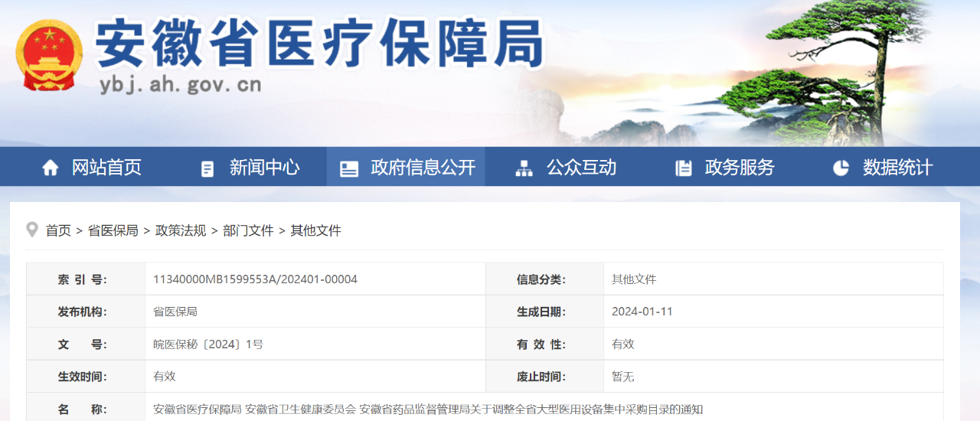980x421 pixels.
Task: Navigate to 政务服务 menu
Action: [x=740, y=168]
